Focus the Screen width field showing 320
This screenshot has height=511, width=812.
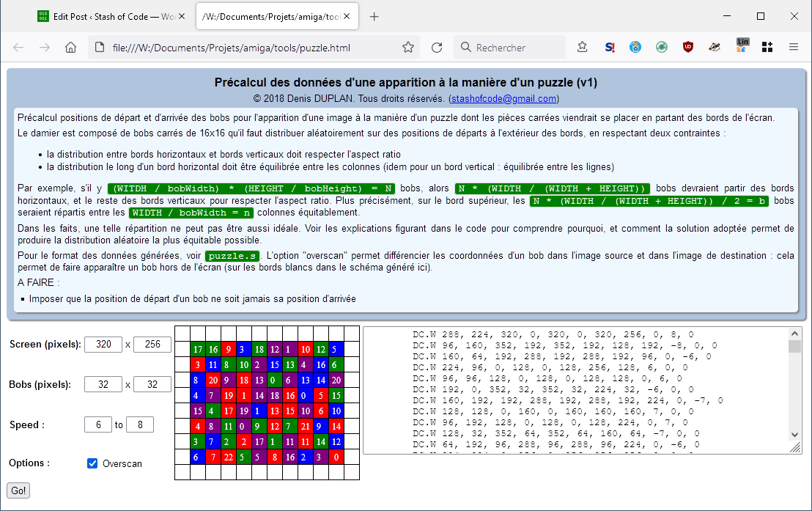click(x=103, y=345)
